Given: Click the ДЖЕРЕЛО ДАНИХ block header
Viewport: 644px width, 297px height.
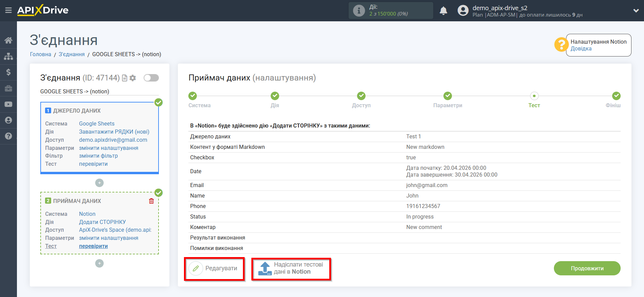Looking at the screenshot, I should 77,111.
